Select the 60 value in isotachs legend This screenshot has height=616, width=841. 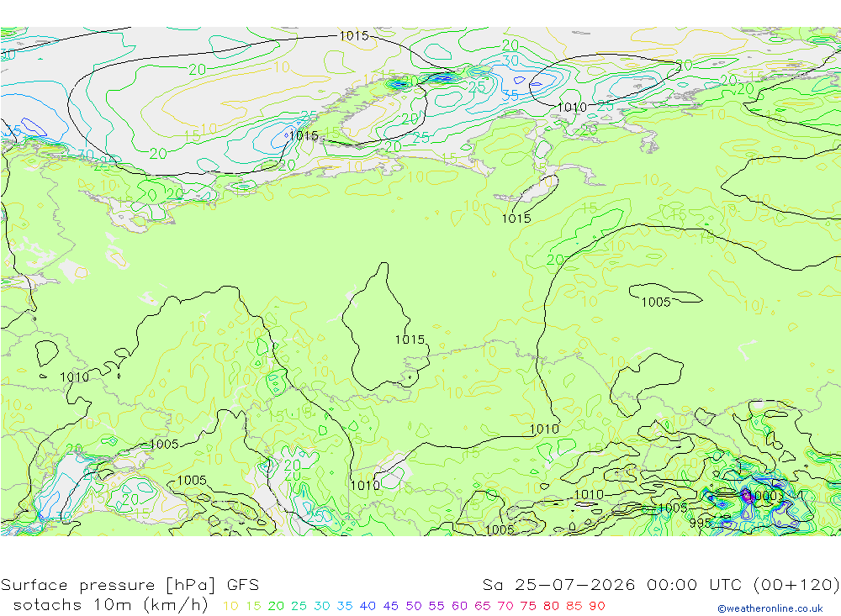[460, 607]
